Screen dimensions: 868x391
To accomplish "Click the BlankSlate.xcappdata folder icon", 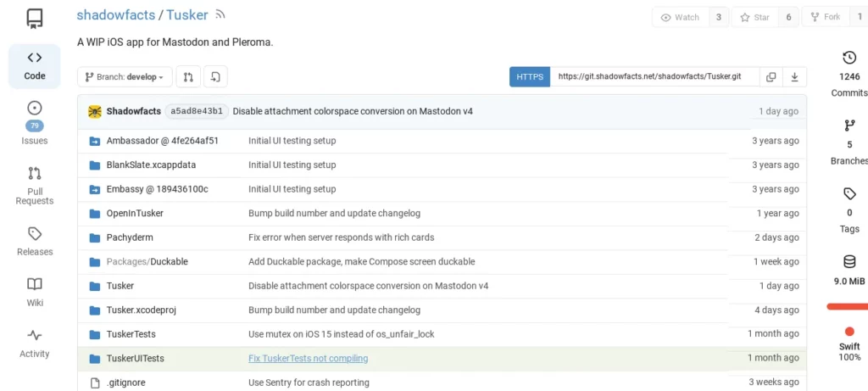I will click(x=94, y=165).
